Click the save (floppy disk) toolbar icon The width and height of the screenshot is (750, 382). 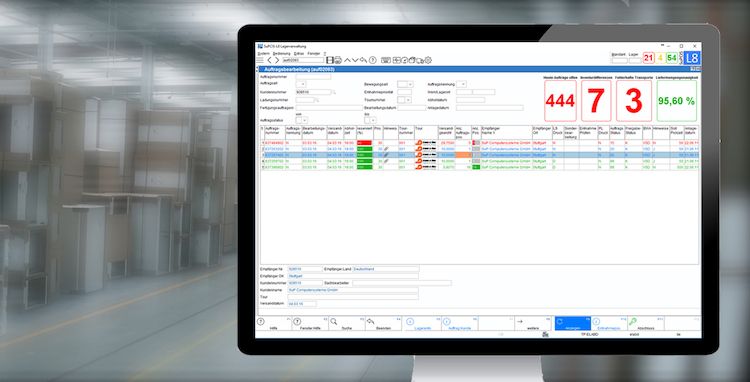pos(330,60)
